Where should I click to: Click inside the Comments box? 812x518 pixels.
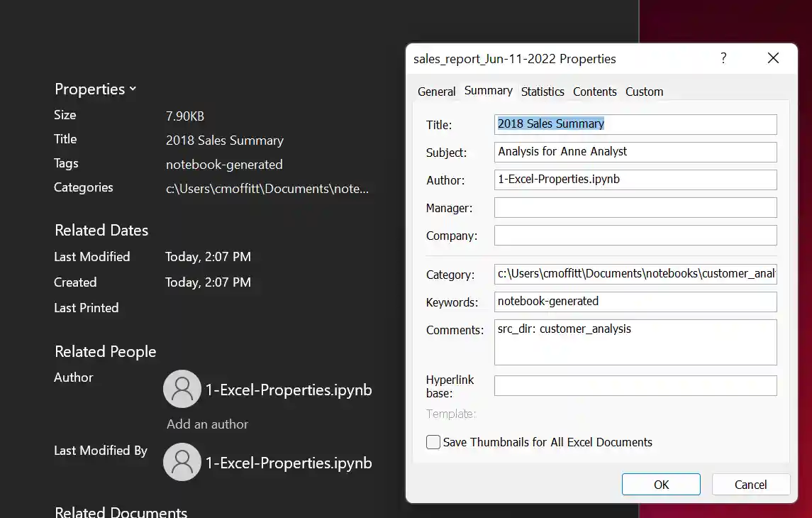click(635, 342)
